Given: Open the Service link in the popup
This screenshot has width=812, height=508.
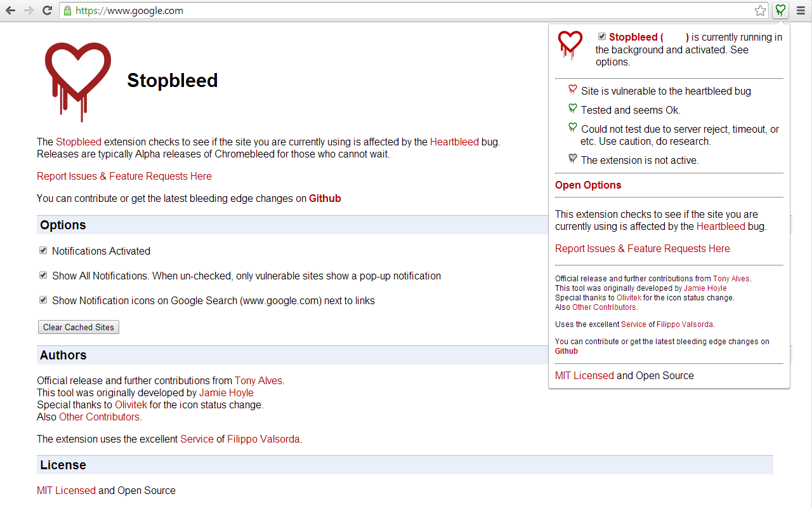Looking at the screenshot, I should pyautogui.click(x=634, y=324).
